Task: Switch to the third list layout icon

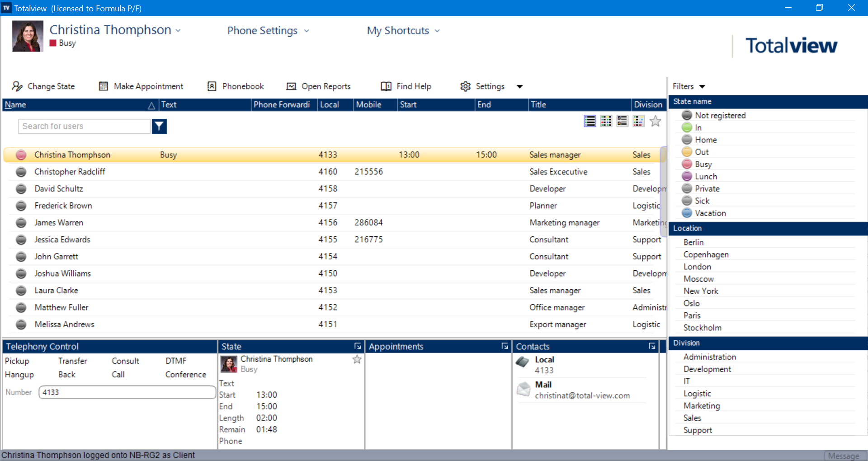Action: click(623, 121)
